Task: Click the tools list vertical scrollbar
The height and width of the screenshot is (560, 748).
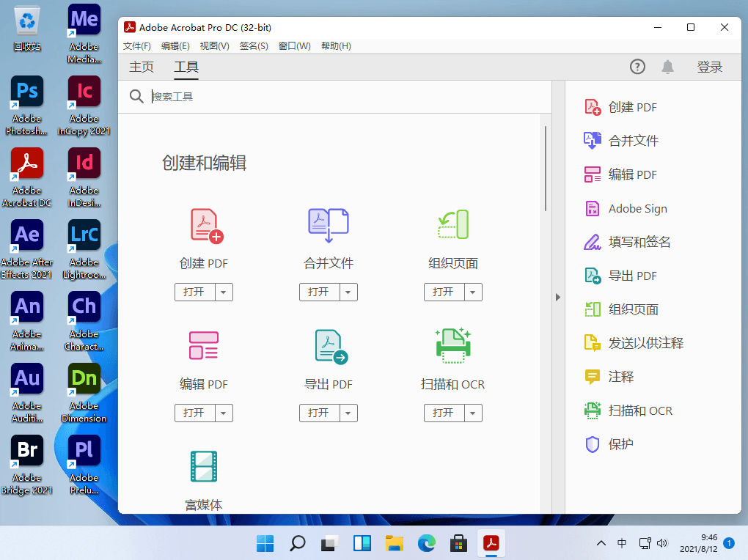Action: coord(546,169)
